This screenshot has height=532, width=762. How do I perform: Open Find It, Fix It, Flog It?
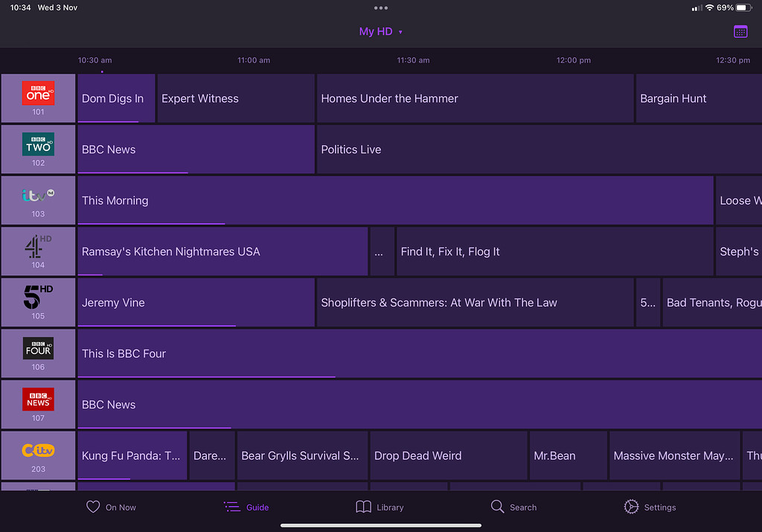555,251
